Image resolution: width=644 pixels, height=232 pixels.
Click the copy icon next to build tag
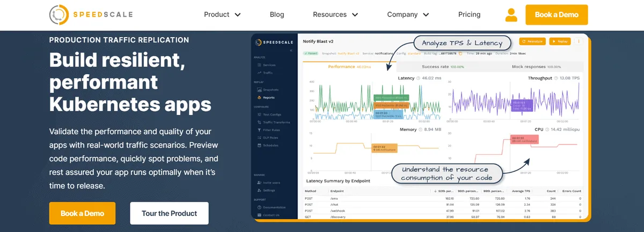point(460,53)
